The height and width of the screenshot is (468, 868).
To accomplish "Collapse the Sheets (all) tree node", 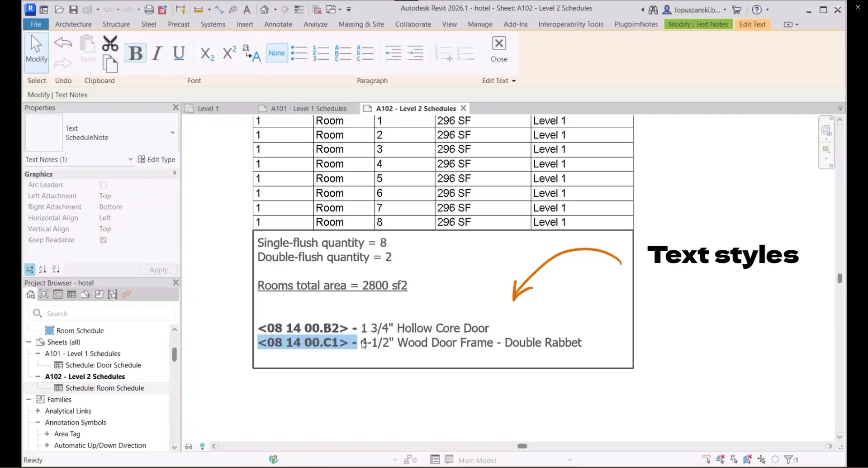I will [x=29, y=342].
